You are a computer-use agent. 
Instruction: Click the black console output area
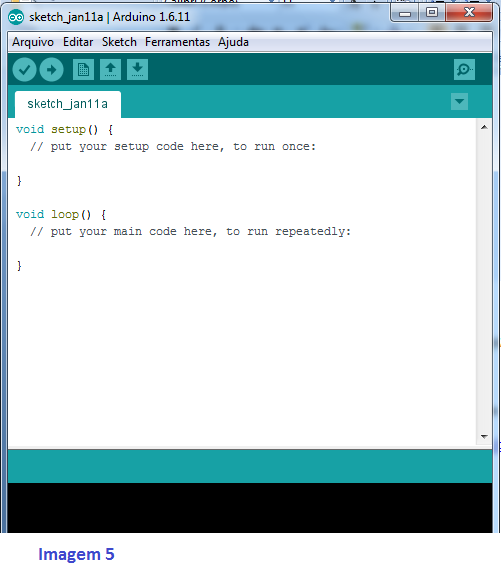click(x=250, y=508)
